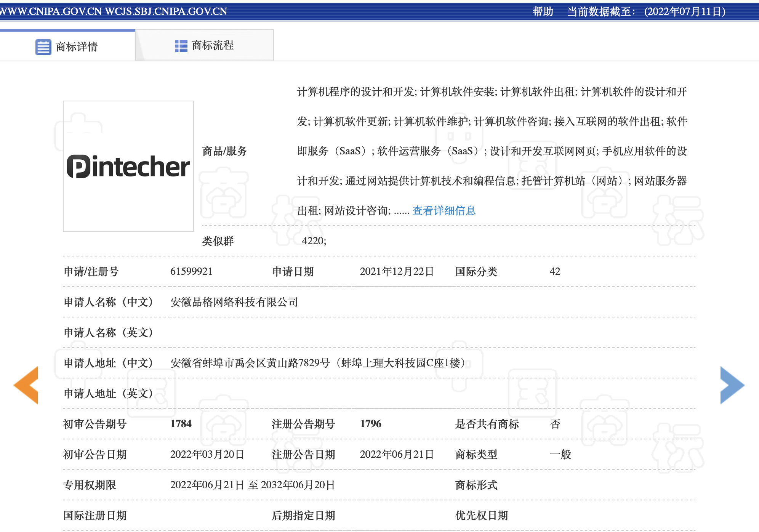Image resolution: width=759 pixels, height=532 pixels.
Task: Click the 申请/注册号 label
Action: coord(91,271)
